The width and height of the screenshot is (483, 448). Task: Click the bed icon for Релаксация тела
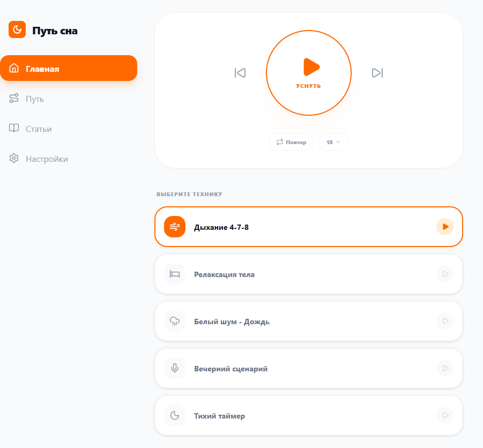(174, 274)
